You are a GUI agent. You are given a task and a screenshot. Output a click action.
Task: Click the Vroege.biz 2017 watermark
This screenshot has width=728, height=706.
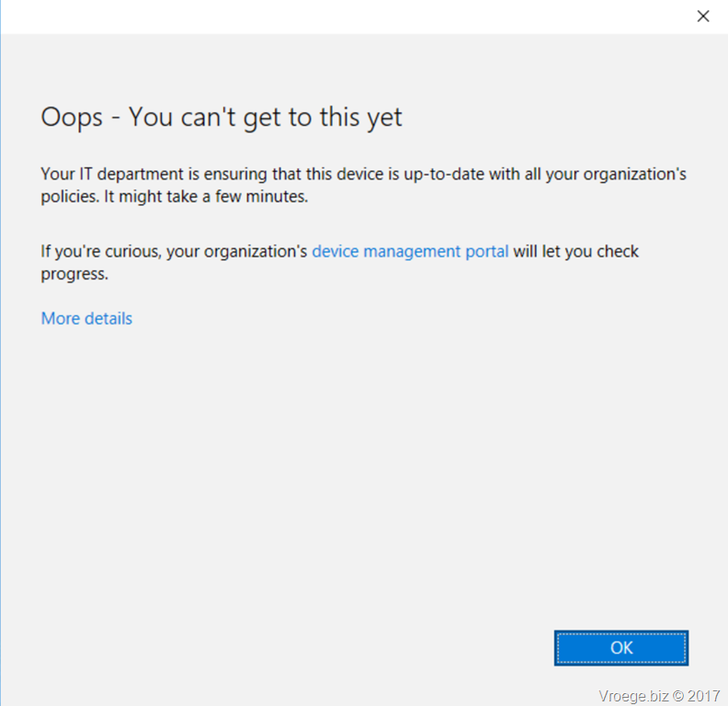(659, 695)
